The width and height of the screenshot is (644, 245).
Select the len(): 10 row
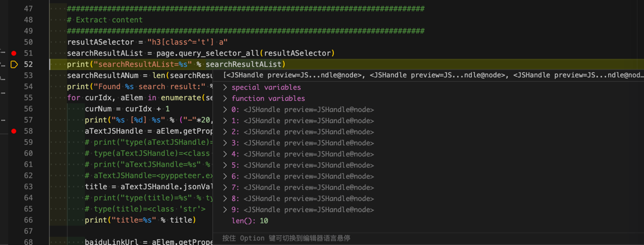point(250,221)
